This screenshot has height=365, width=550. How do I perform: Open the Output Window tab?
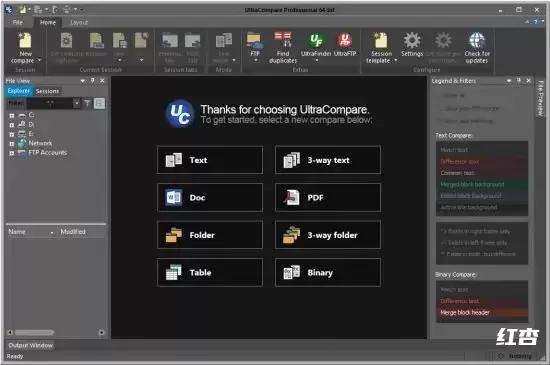[x=30, y=345]
